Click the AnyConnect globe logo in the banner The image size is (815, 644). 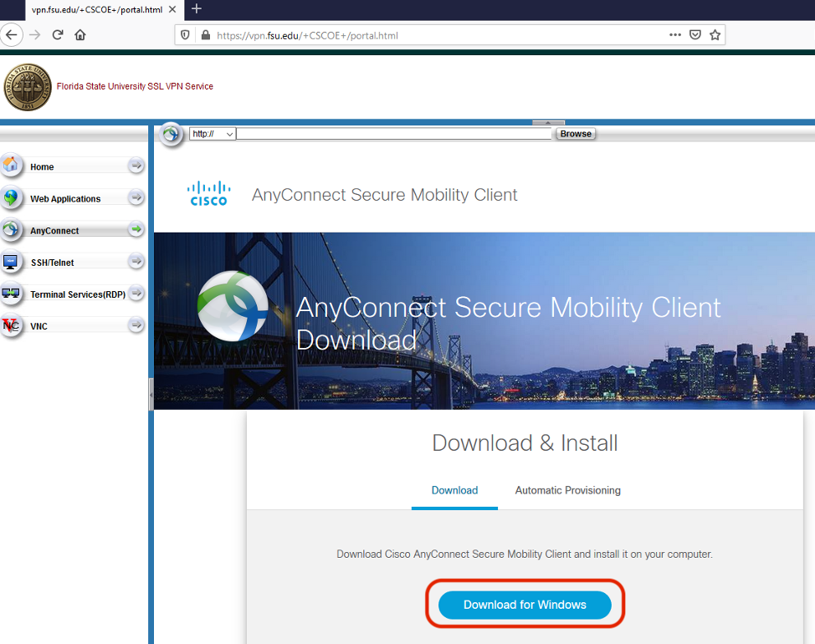click(233, 306)
